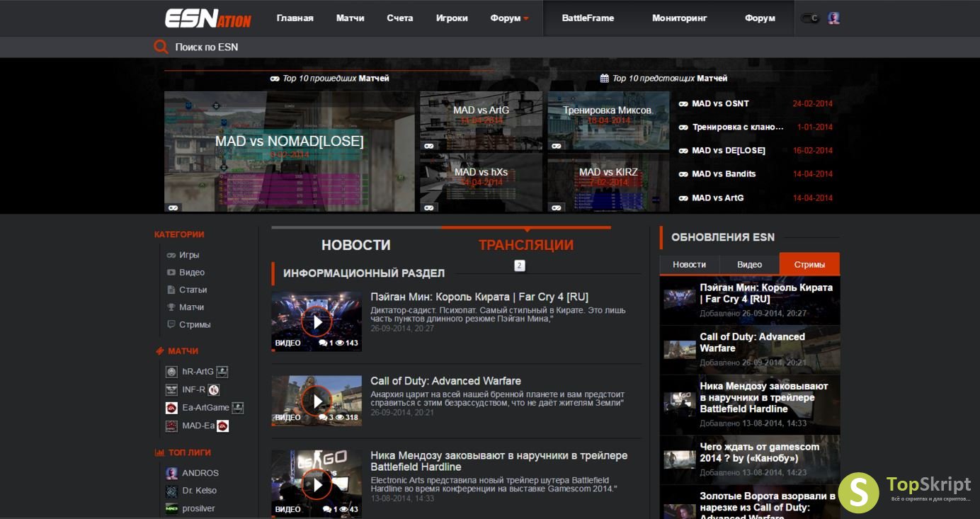Image resolution: width=980 pixels, height=519 pixels.
Task: Open the Видео category
Action: pos(192,273)
